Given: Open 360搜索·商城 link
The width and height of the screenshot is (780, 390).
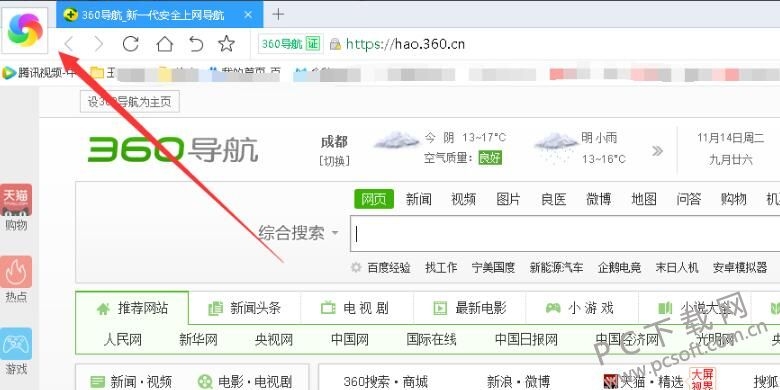Looking at the screenshot, I should click(x=386, y=382).
